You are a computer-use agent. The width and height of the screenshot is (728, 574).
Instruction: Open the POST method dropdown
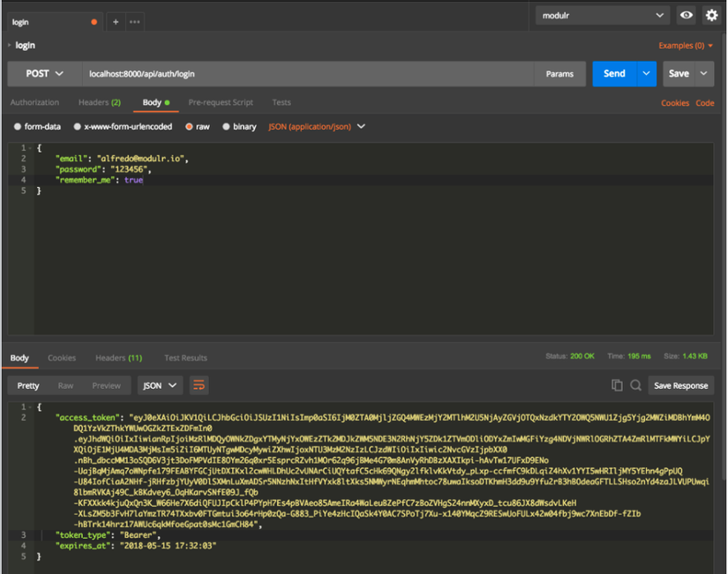[x=44, y=74]
